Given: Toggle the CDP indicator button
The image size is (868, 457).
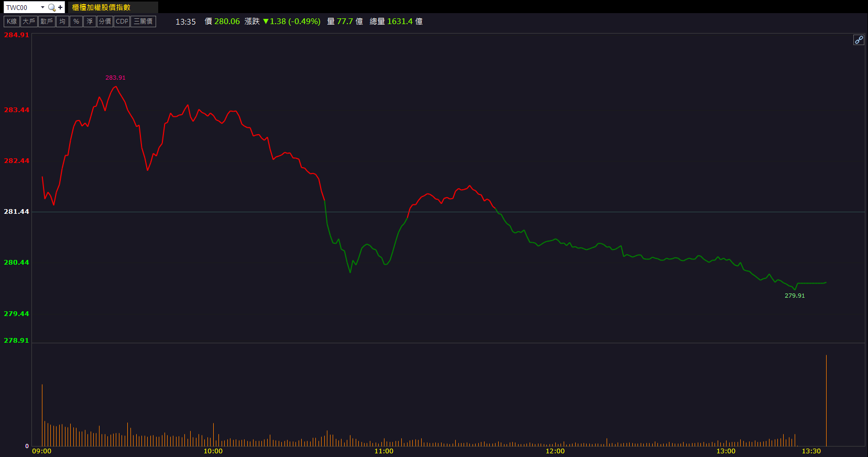Looking at the screenshot, I should 122,21.
